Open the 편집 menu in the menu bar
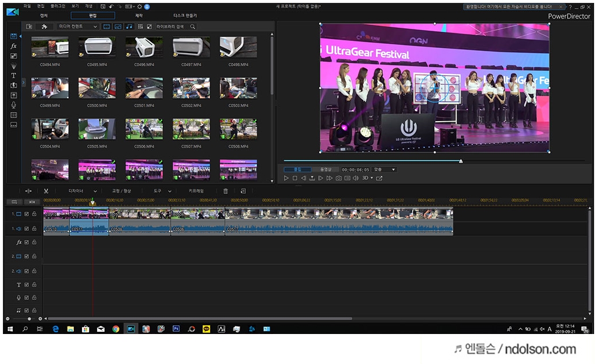Viewport: 597px width, 364px height. [40, 6]
